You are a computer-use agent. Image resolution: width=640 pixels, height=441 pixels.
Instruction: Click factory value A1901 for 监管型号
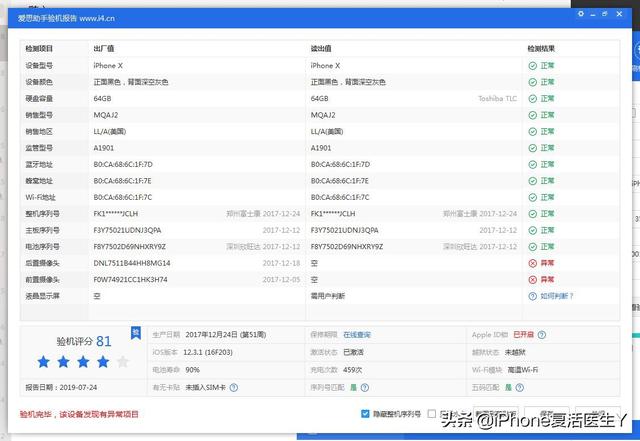pos(104,148)
